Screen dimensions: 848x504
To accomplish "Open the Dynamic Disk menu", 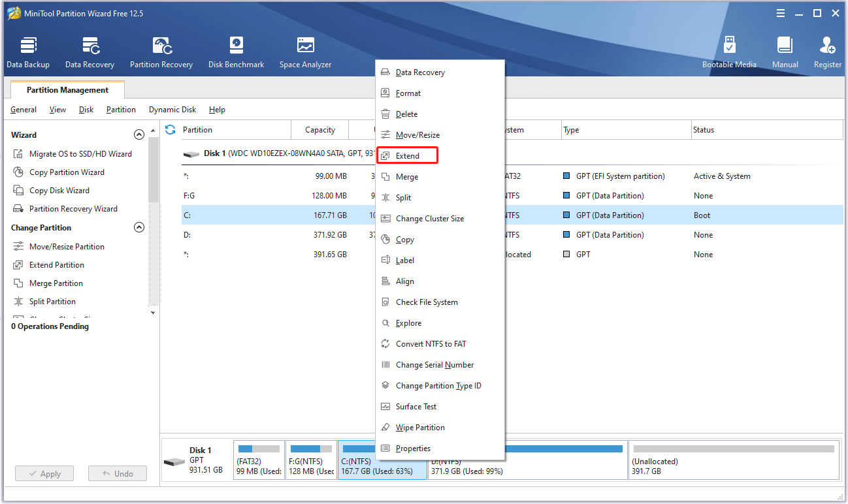I will [x=172, y=110].
